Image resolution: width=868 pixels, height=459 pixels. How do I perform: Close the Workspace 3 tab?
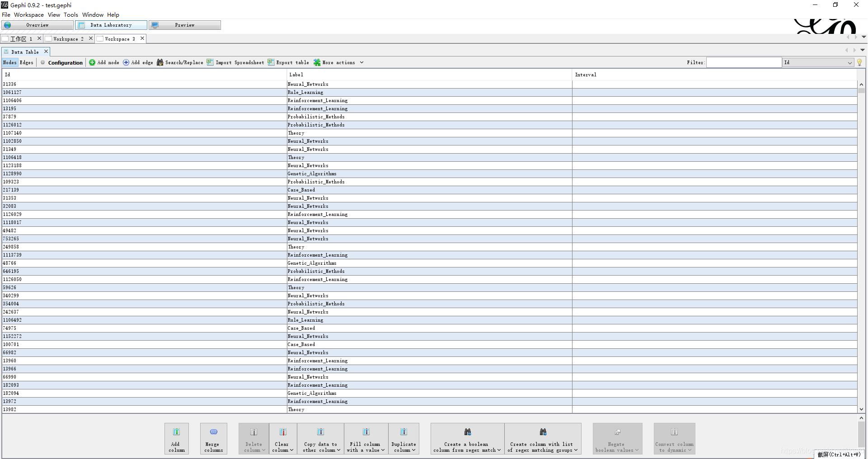142,38
